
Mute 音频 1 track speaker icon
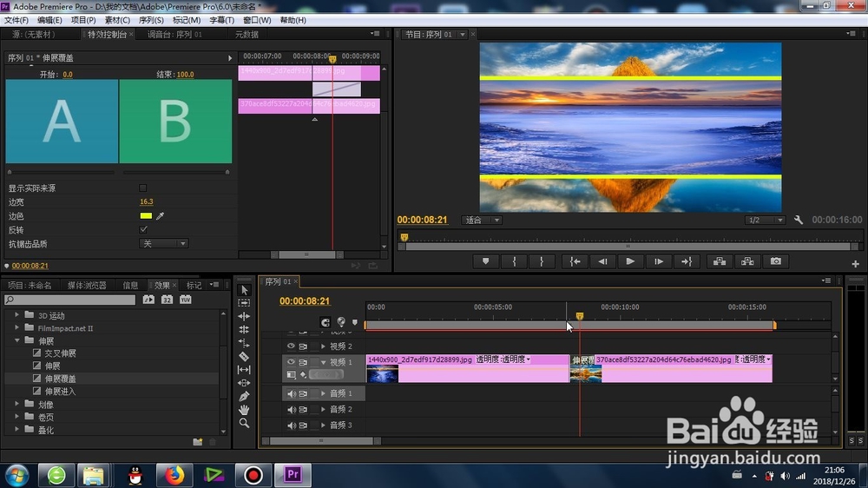[291, 394]
